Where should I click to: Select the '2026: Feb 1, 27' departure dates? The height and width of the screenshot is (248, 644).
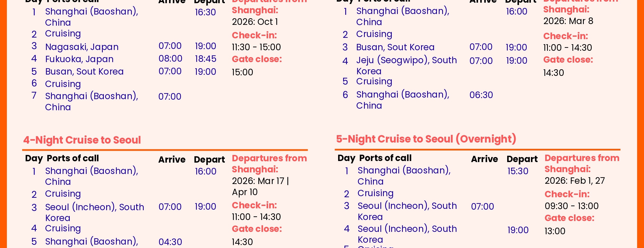pyautogui.click(x=575, y=181)
